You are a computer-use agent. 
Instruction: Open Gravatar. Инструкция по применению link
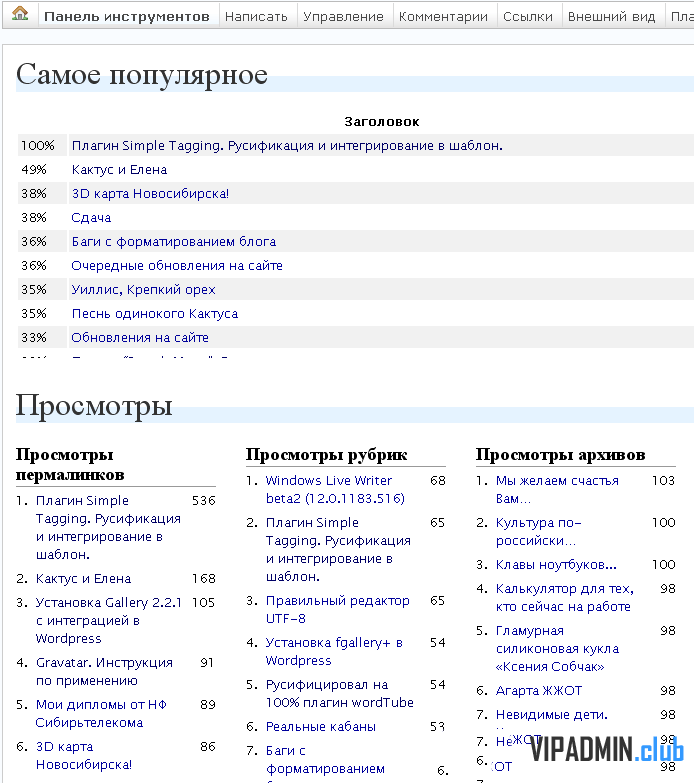(x=104, y=672)
